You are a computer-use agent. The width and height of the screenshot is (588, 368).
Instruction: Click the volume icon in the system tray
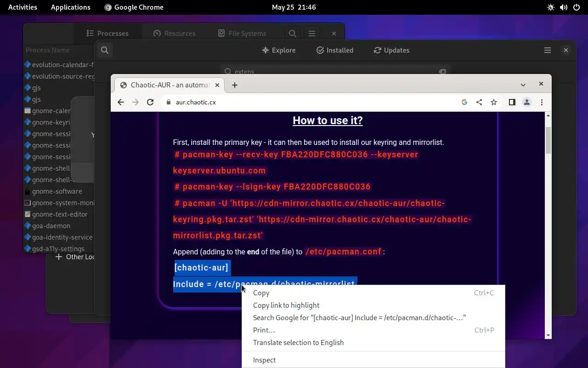tap(564, 7)
